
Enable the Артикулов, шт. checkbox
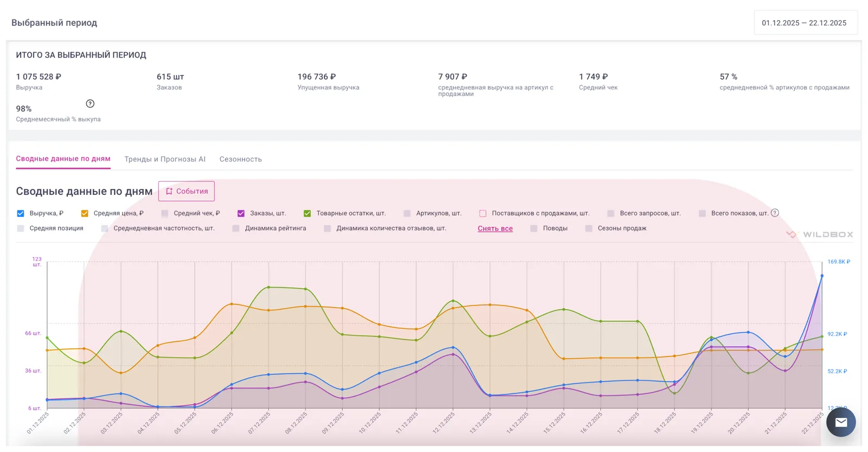pyautogui.click(x=407, y=213)
